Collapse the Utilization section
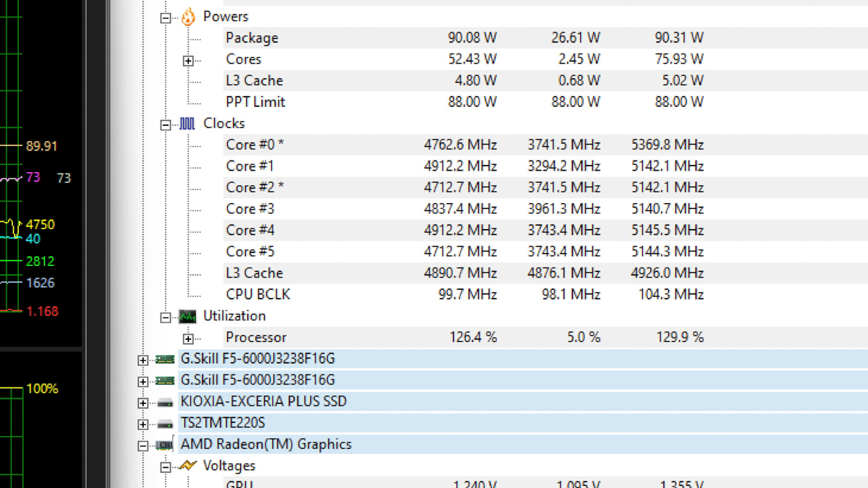This screenshot has width=868, height=488. tap(166, 317)
